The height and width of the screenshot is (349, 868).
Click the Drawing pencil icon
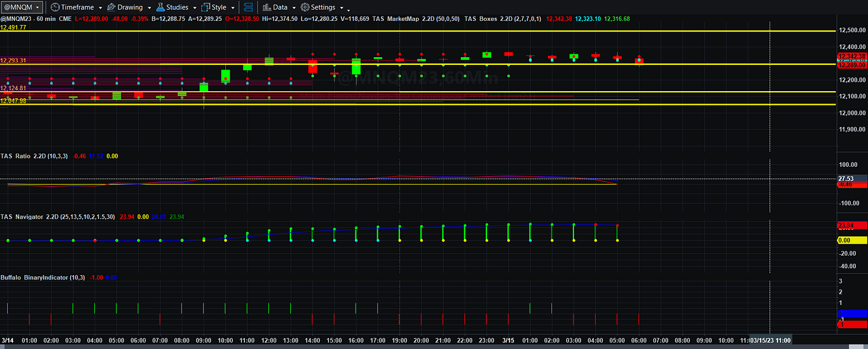110,7
